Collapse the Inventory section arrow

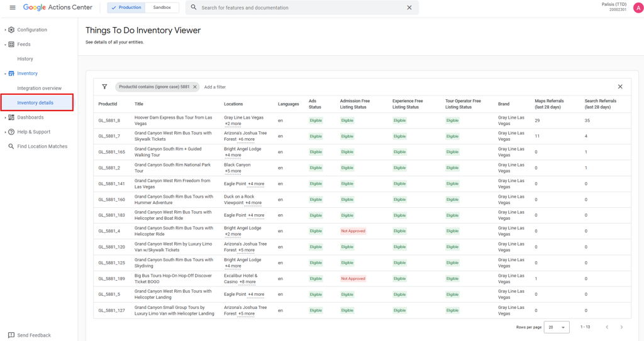click(5, 74)
